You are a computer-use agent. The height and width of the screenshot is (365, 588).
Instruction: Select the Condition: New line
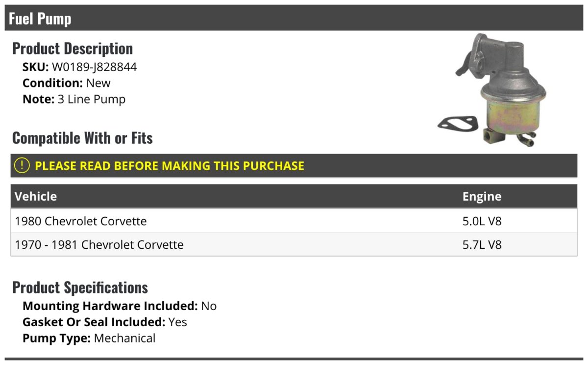pos(67,83)
